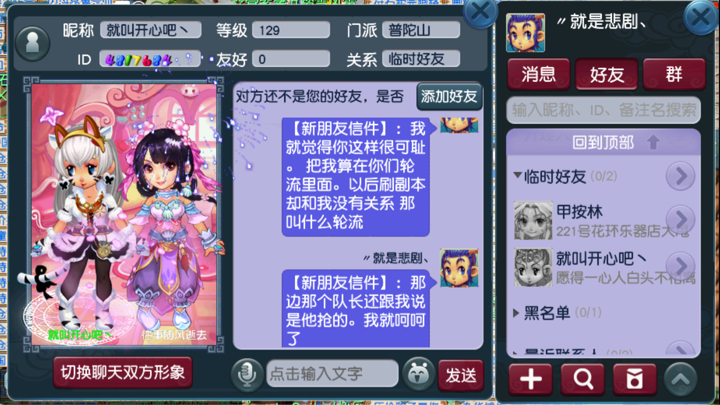Switch to the 好友 tab
The image size is (720, 405).
pos(607,74)
